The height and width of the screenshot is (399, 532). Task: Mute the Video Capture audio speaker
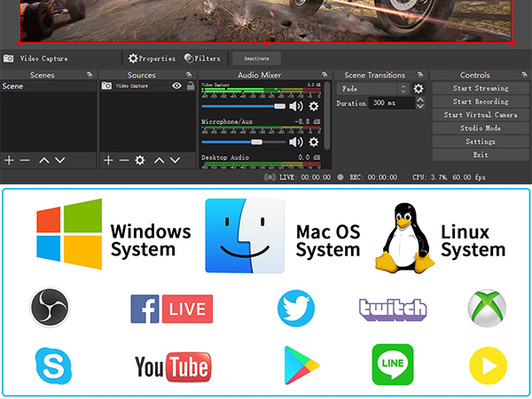tap(296, 106)
